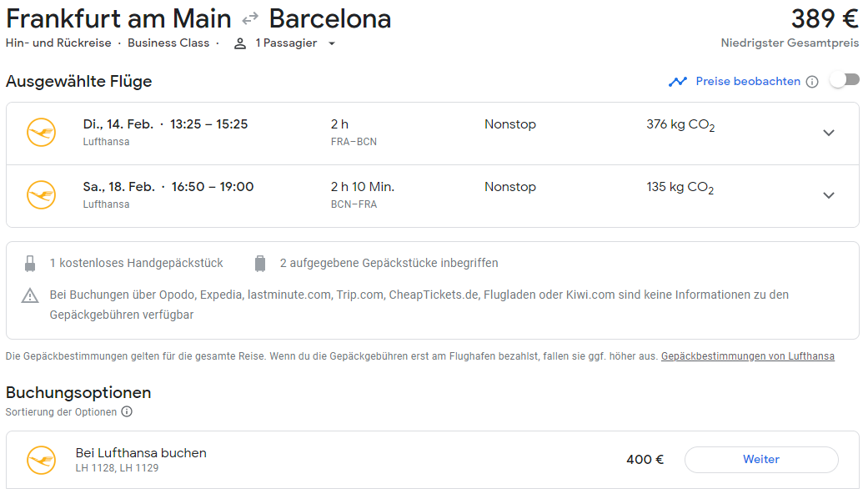
Task: Expand the 18. Feb. return flight details
Action: point(828,195)
